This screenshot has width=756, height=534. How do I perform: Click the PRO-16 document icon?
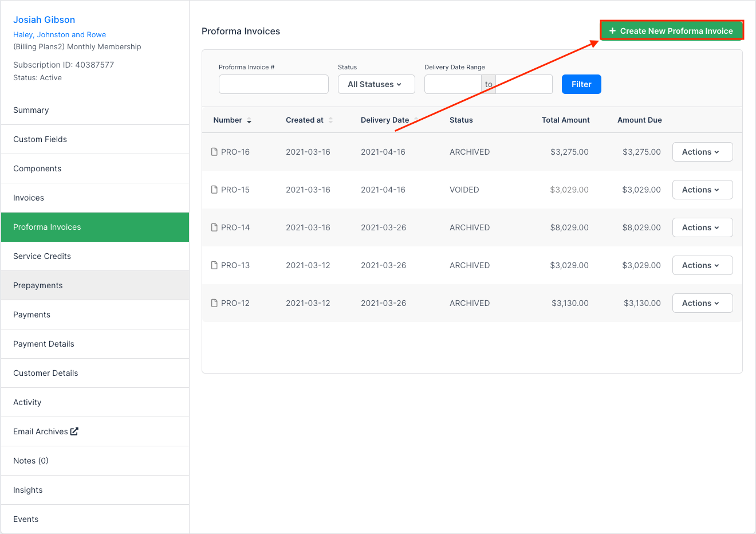click(214, 152)
